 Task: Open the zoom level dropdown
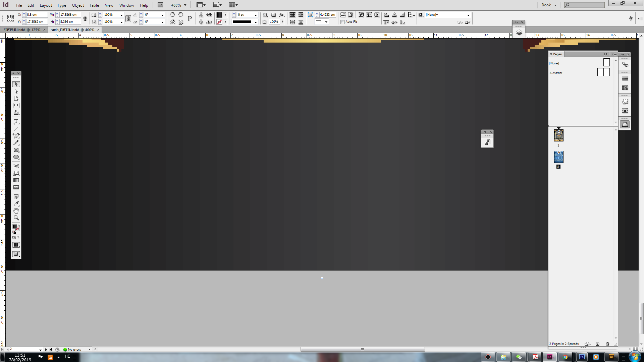(x=185, y=5)
